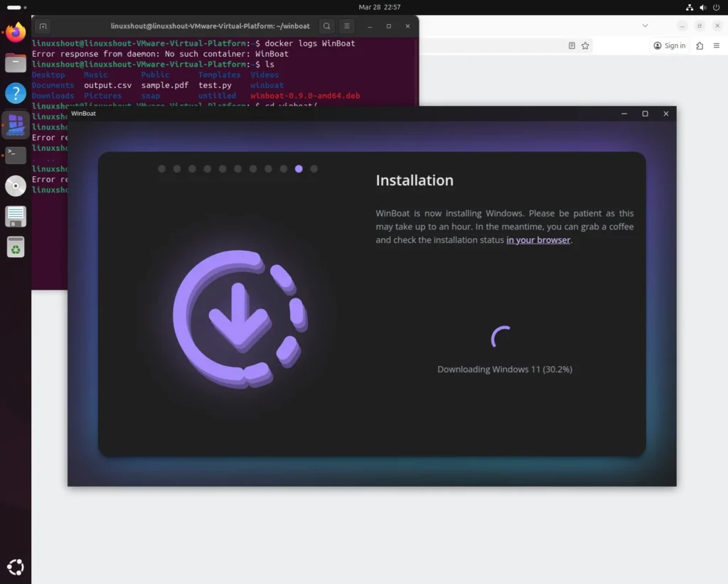
Task: Select the first setup step dot
Action: click(x=161, y=169)
